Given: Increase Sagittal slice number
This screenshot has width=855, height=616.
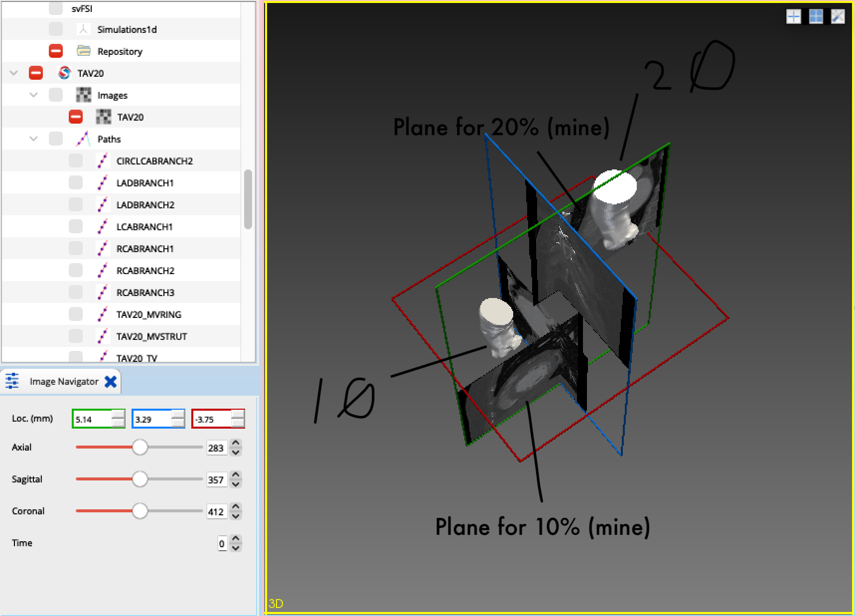Looking at the screenshot, I should pyautogui.click(x=236, y=475).
